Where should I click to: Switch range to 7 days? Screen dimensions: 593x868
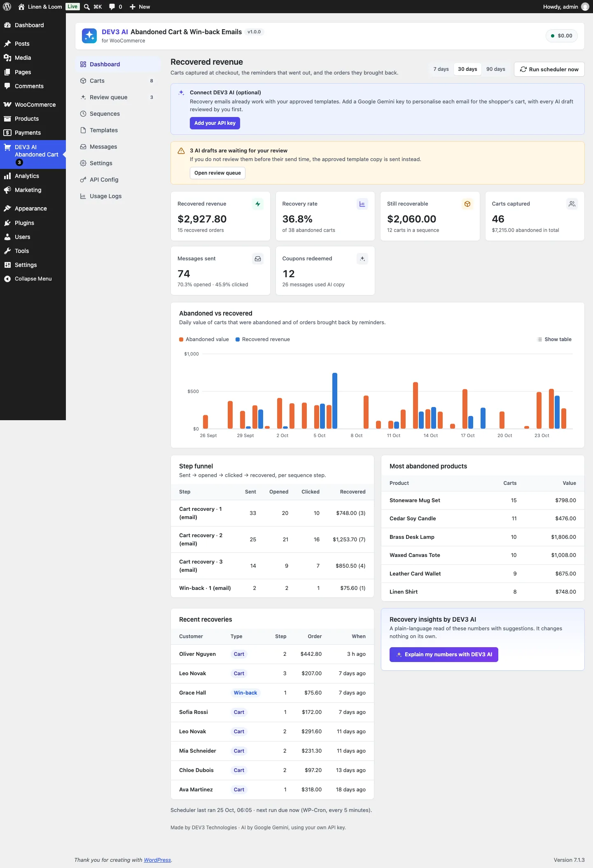tap(441, 69)
